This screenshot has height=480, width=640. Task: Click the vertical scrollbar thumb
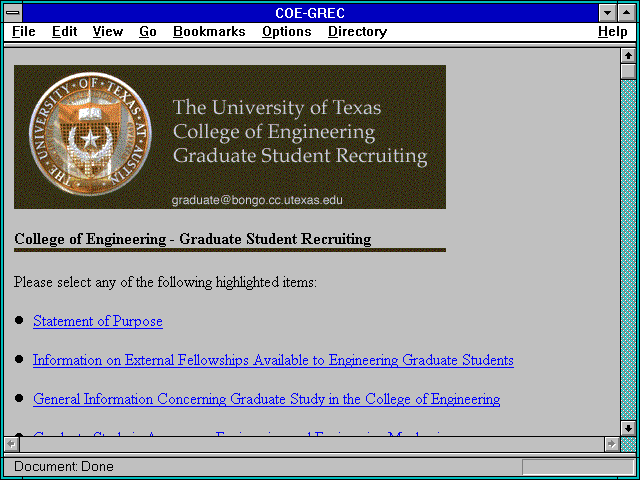(628, 71)
